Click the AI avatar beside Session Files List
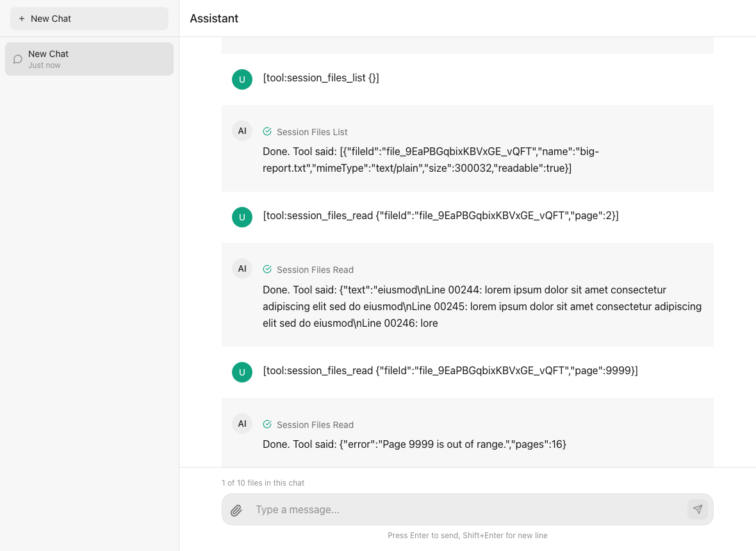Viewport: 756px width, 551px height. 242,131
